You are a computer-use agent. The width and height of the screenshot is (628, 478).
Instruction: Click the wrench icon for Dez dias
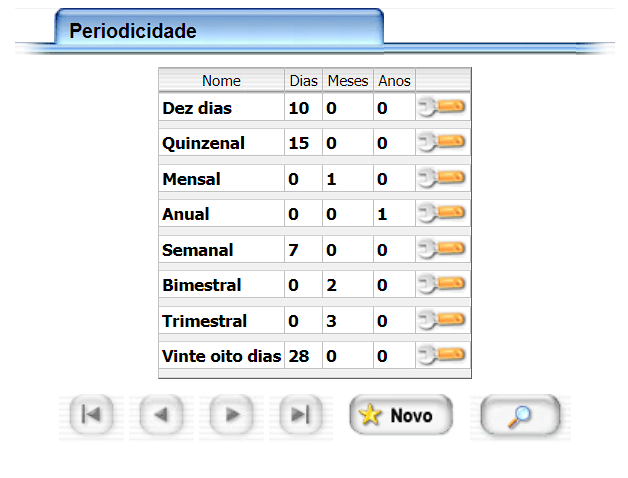[x=442, y=107]
